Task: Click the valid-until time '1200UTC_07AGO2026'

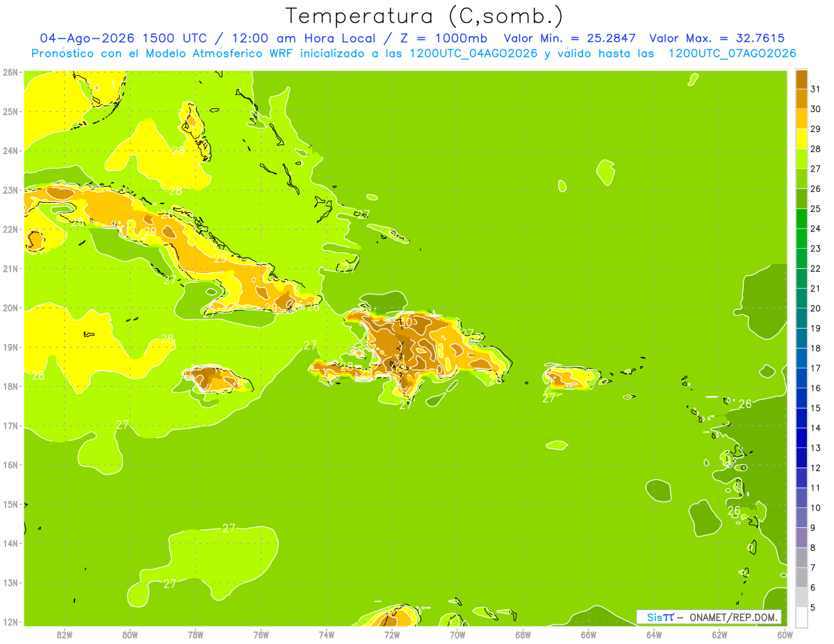Action: [x=732, y=53]
